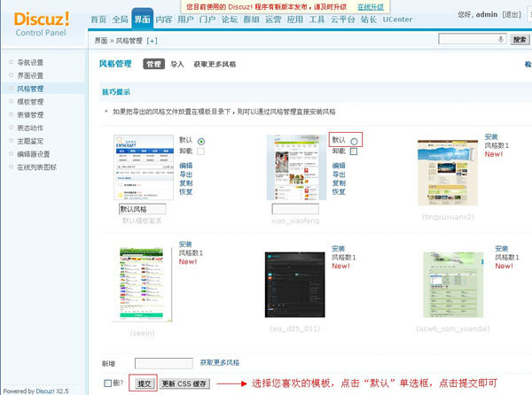Check uninstall box for xiao_xiaofeng style
Viewport: 532px width, 395px height.
pos(354,151)
